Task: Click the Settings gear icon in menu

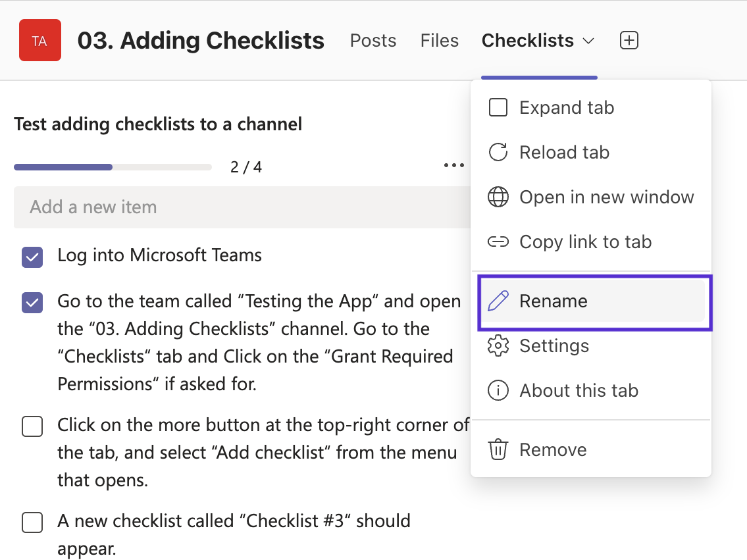Action: (x=498, y=346)
